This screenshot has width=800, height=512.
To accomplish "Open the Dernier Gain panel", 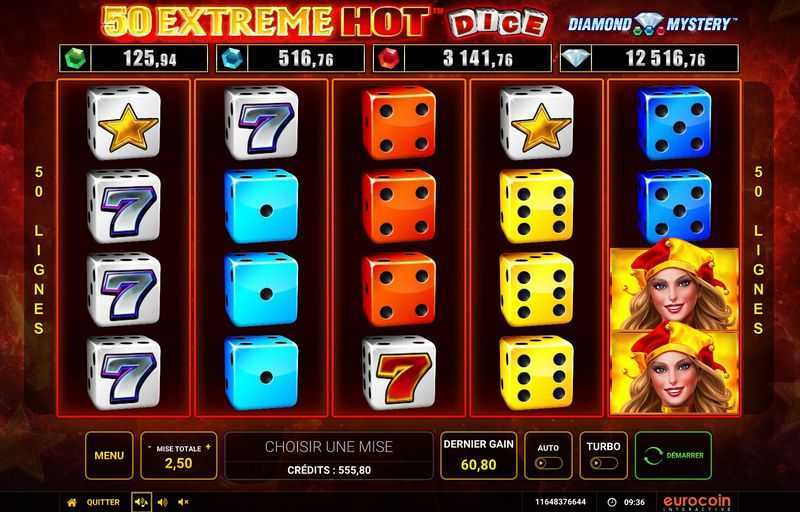I will (x=479, y=455).
